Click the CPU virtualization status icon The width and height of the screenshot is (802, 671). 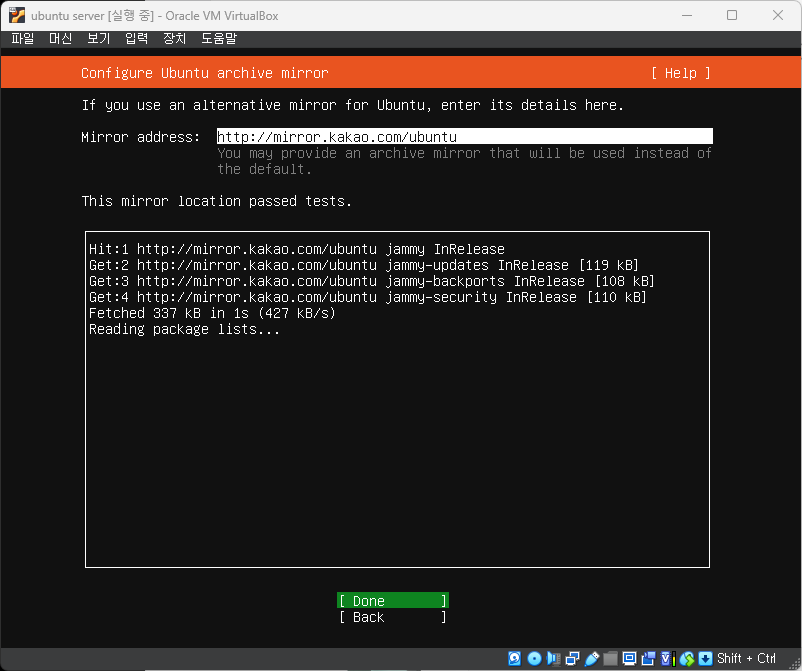tap(668, 658)
